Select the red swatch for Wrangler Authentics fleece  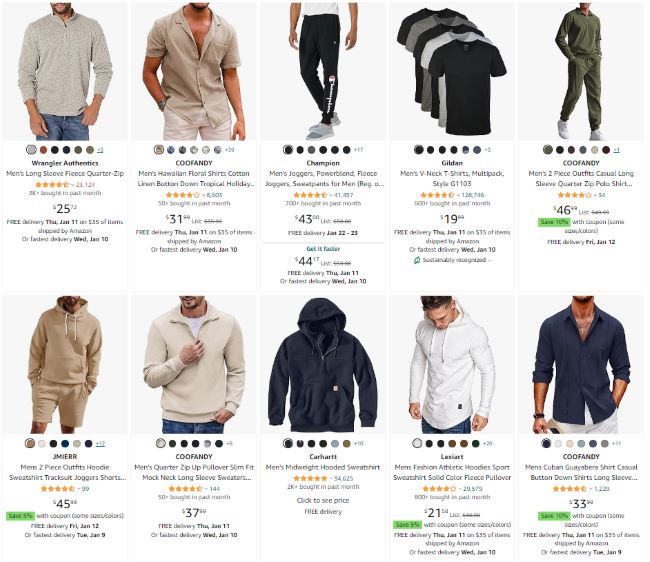(x=43, y=150)
